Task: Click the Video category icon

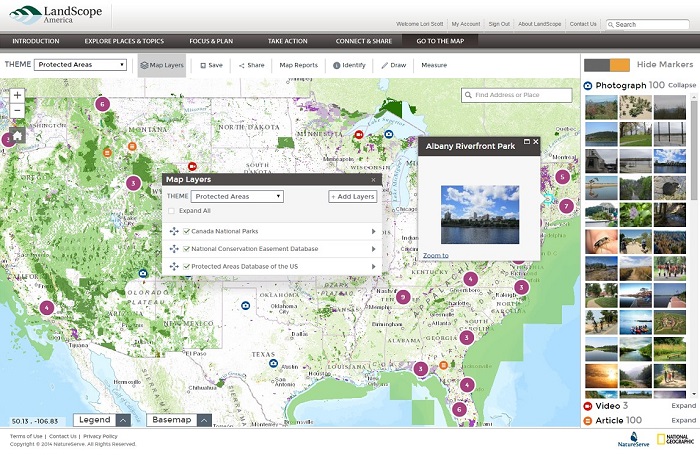Action: pos(588,406)
